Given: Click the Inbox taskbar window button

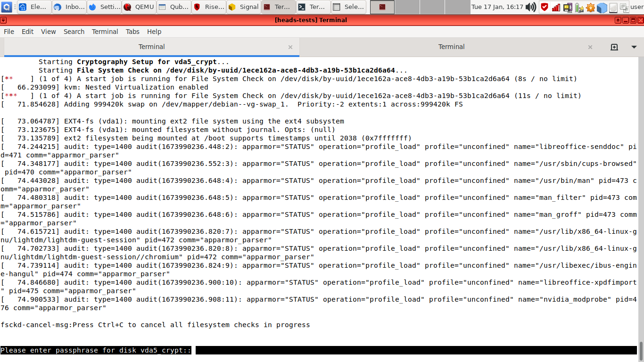Looking at the screenshot, I should pyautogui.click(x=69, y=7).
